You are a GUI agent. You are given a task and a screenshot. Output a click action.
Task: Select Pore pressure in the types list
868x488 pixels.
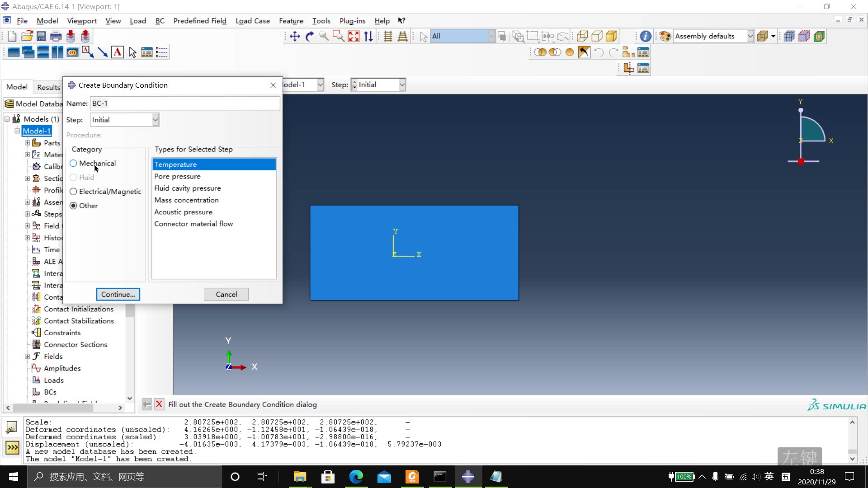tap(214, 176)
